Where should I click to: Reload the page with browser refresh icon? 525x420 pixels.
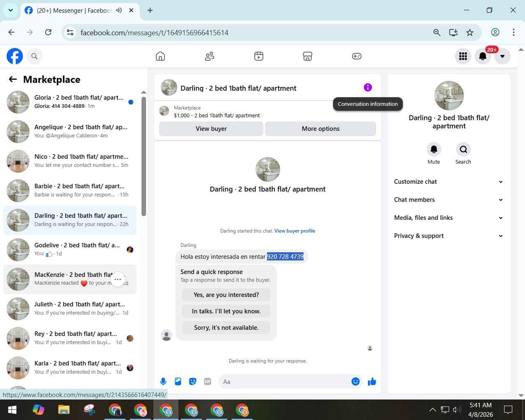[x=48, y=32]
